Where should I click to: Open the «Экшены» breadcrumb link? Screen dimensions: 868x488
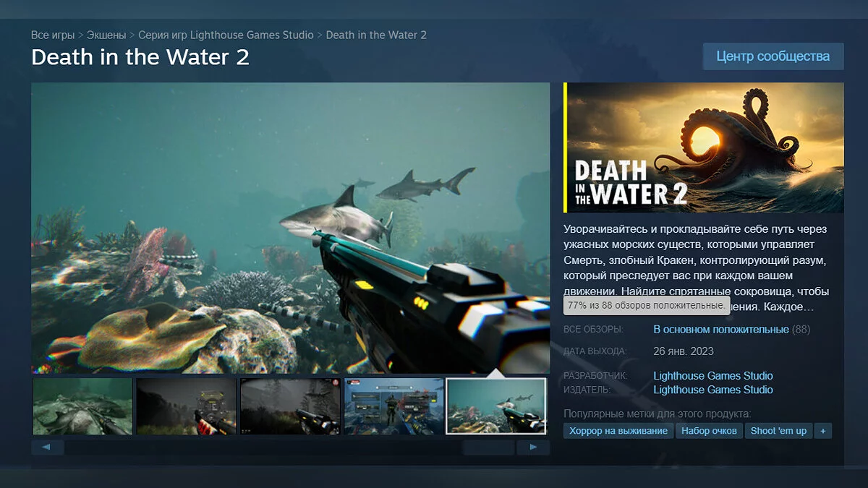[106, 35]
